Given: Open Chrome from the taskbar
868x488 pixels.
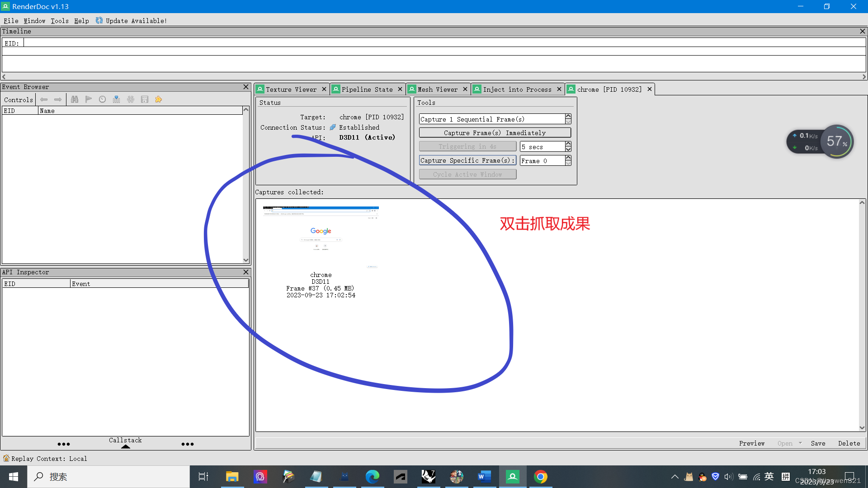Looking at the screenshot, I should coord(541,476).
